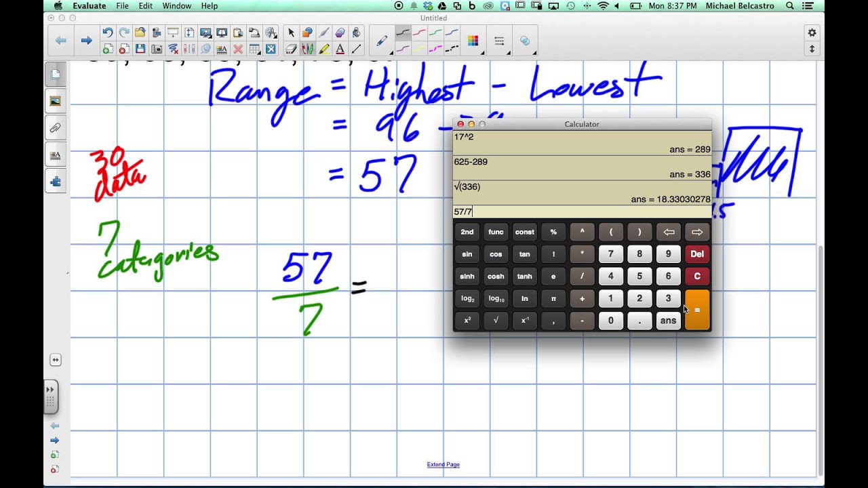Redo the action in toolbar
The image size is (868, 488).
click(124, 32)
